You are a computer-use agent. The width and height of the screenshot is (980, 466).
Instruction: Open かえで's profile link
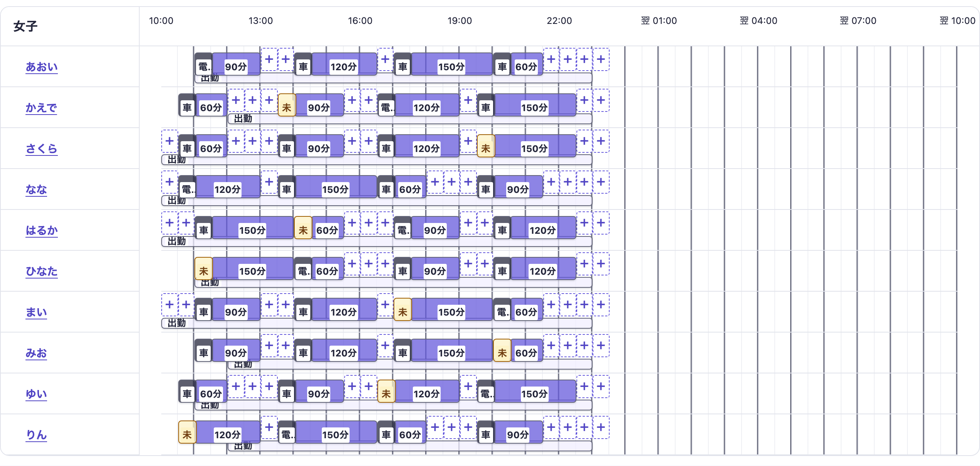coord(41,108)
